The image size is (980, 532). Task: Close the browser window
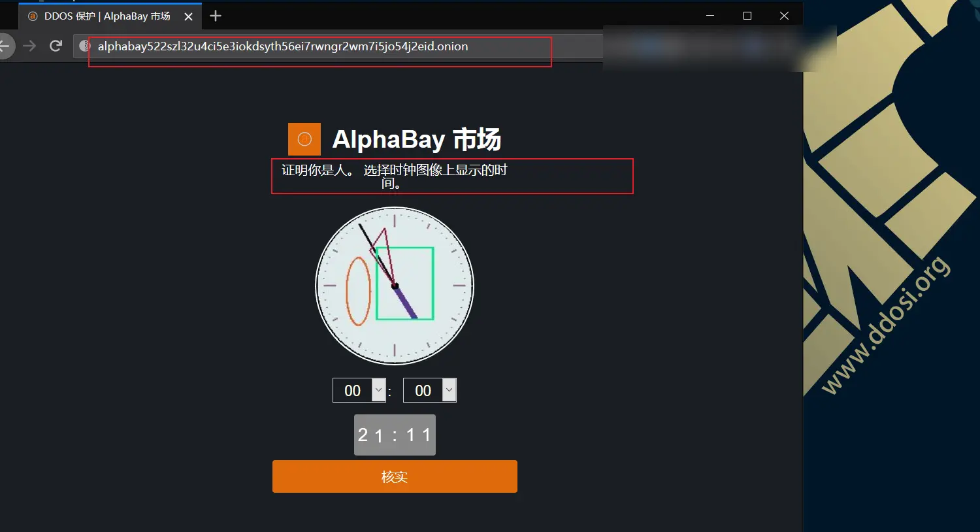click(784, 16)
